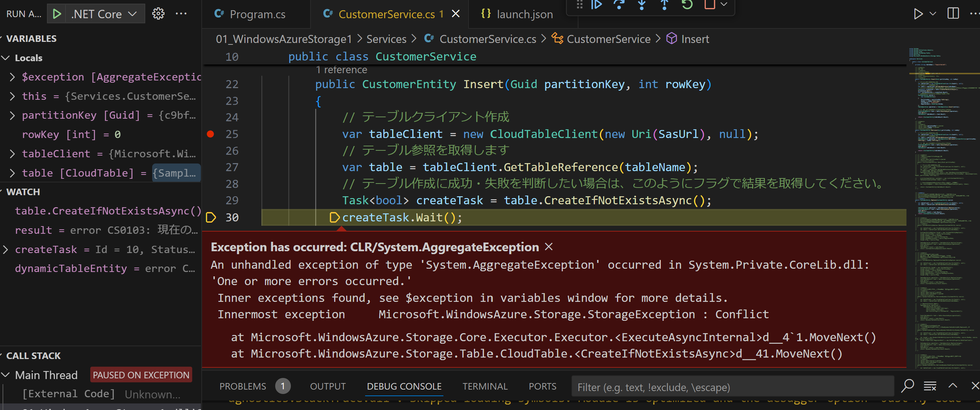Viewport: 980px width, 410px height.
Task: Open launch.json via the gear icon
Action: point(158,14)
